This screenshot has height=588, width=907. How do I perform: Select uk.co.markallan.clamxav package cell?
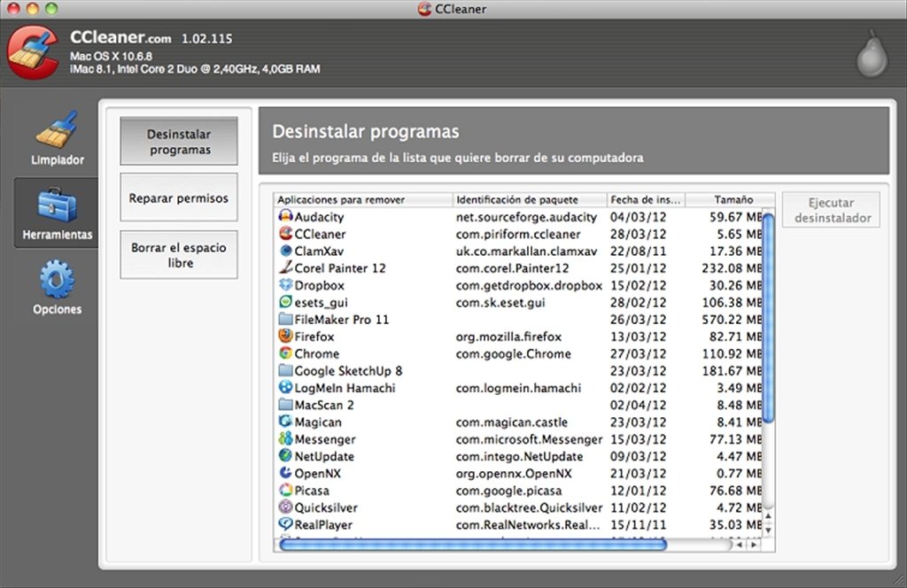526,251
